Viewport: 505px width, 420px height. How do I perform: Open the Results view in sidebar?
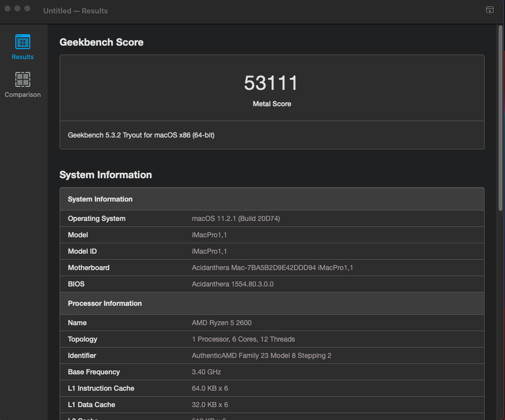pyautogui.click(x=23, y=47)
